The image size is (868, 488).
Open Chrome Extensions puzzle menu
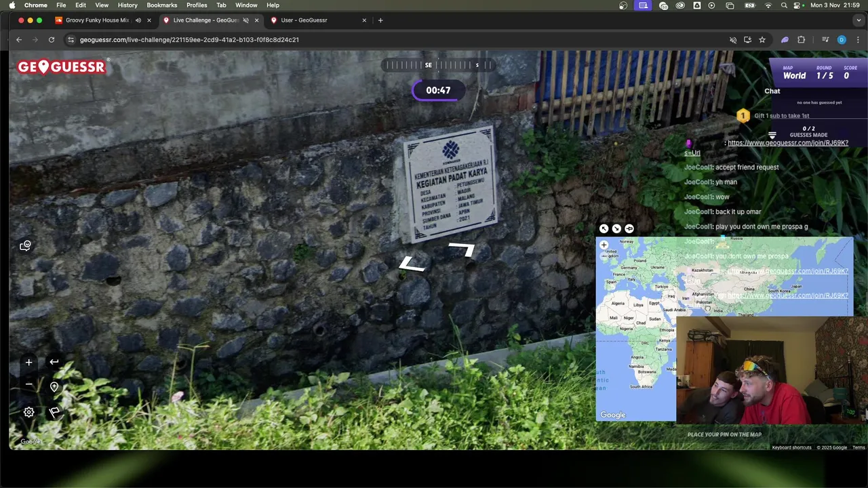801,40
